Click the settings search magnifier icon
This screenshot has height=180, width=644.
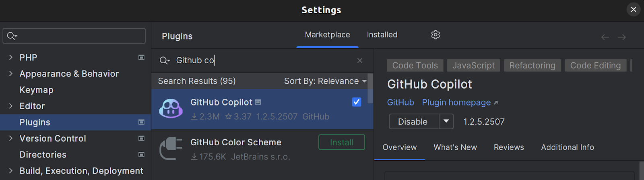12,36
